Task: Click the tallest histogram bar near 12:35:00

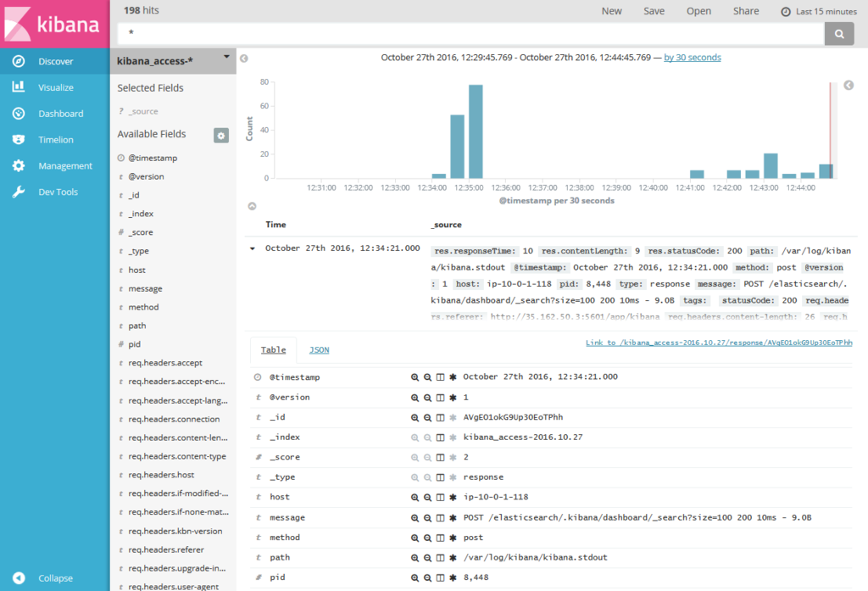Action: pos(476,131)
